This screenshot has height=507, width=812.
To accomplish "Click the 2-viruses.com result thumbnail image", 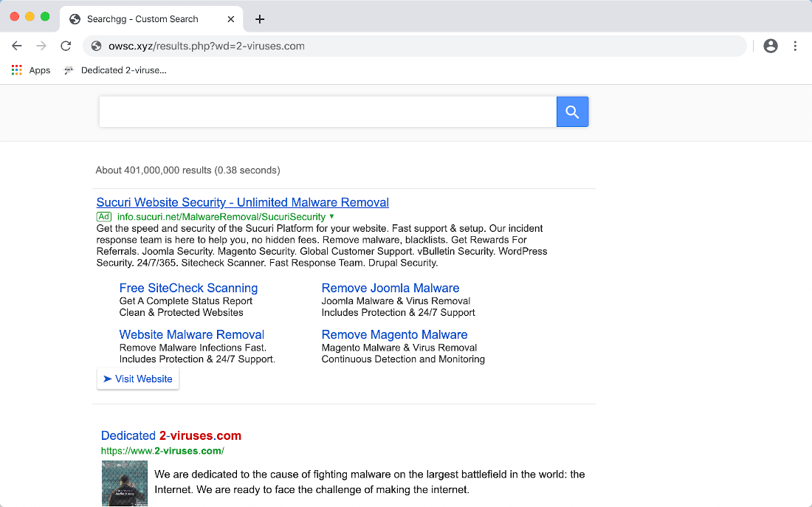I will pos(124,483).
